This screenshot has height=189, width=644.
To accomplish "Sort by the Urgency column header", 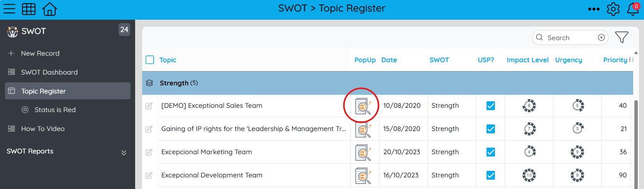I will [x=569, y=60].
